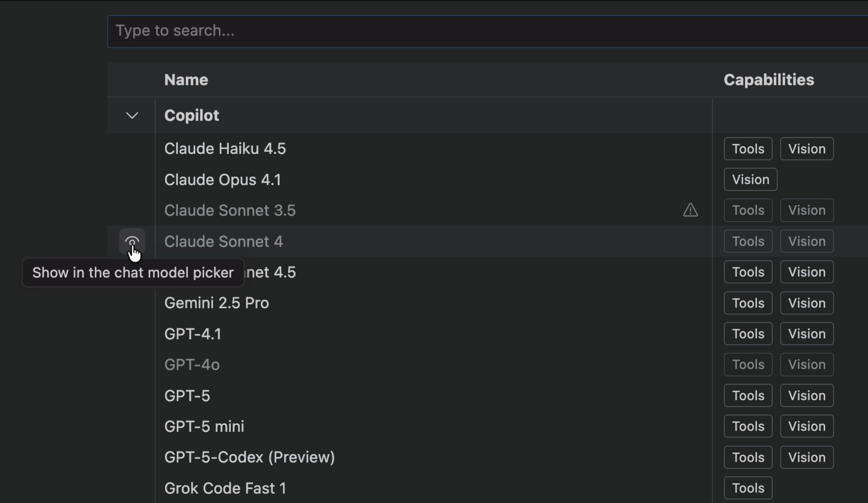This screenshot has width=868, height=503.
Task: Click the Tools badge for Grok Code Fast 1
Action: pos(748,488)
